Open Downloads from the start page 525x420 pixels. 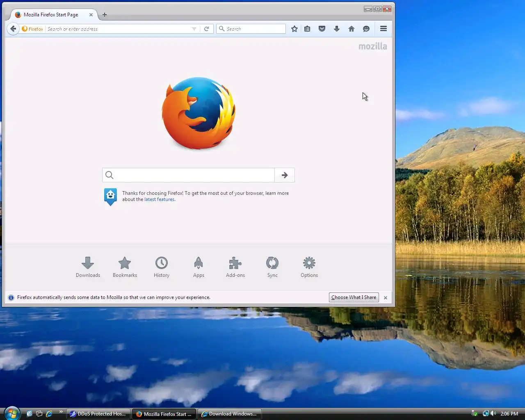click(x=88, y=267)
